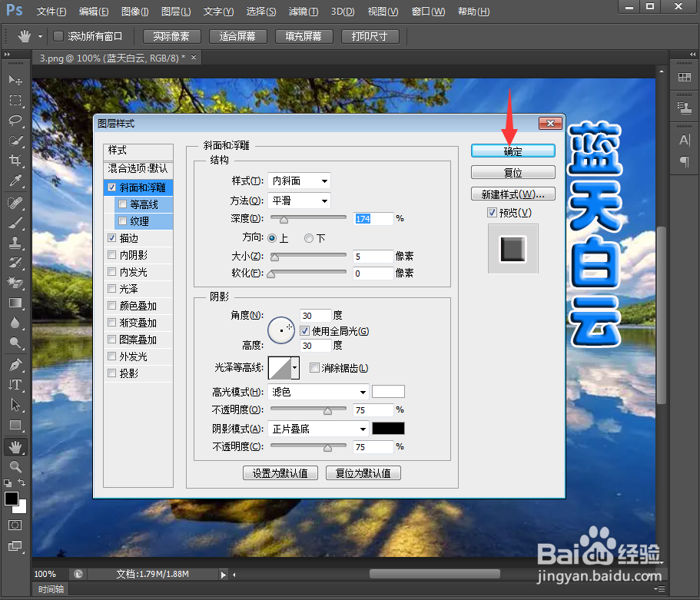
Task: Select the Move tool
Action: (15, 80)
